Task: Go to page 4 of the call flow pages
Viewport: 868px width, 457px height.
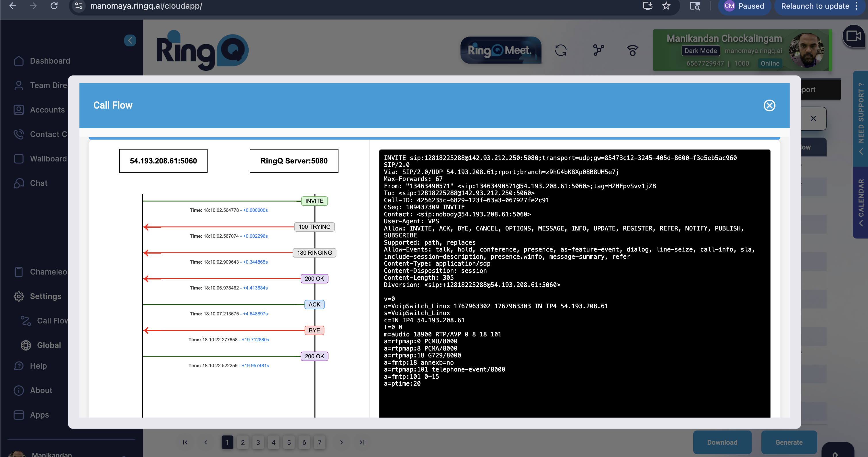Action: (274, 442)
